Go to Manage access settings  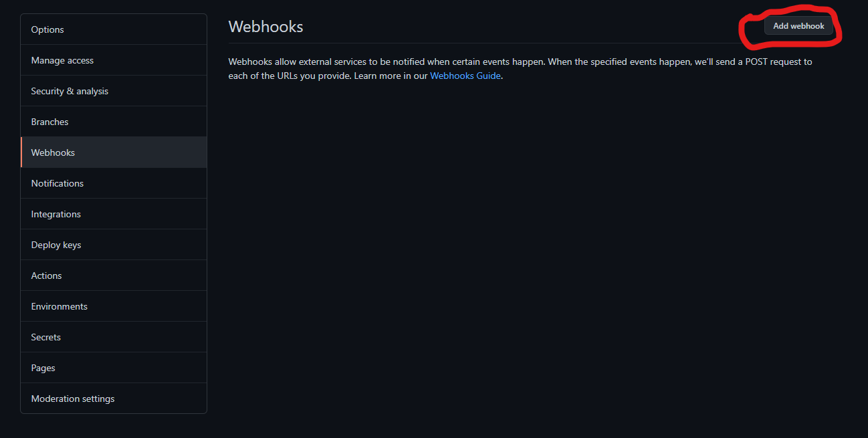coord(114,60)
